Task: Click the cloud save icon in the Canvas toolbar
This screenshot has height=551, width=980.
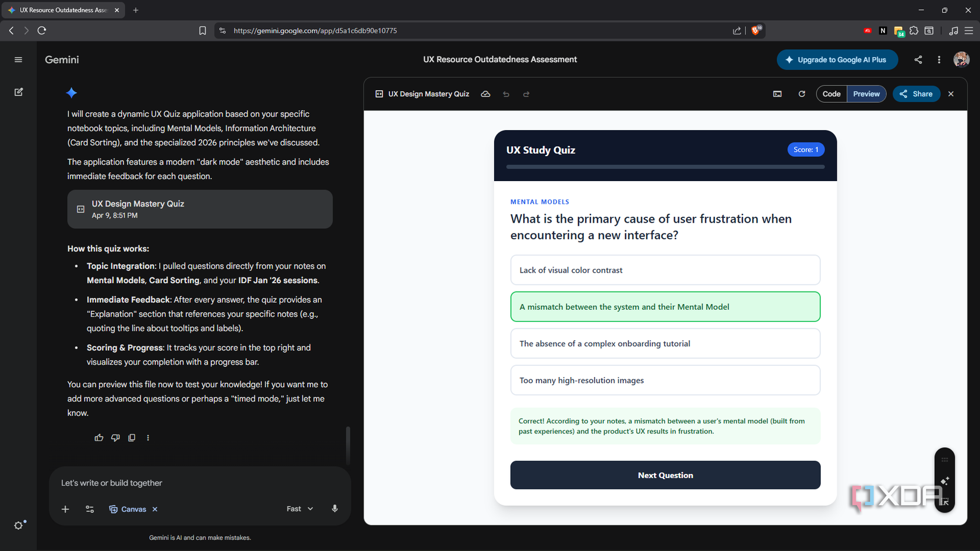Action: 486,94
